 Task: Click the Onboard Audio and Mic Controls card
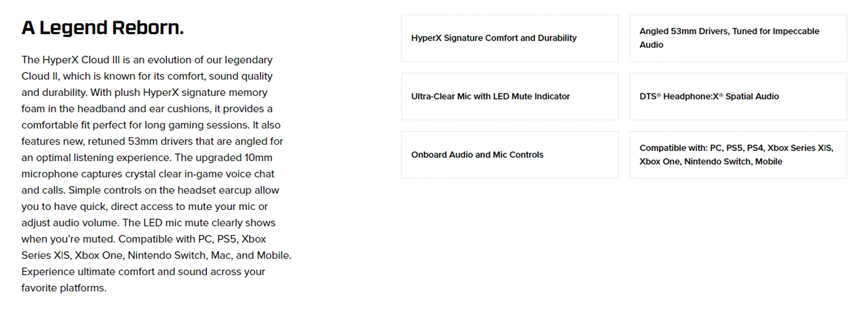509,155
